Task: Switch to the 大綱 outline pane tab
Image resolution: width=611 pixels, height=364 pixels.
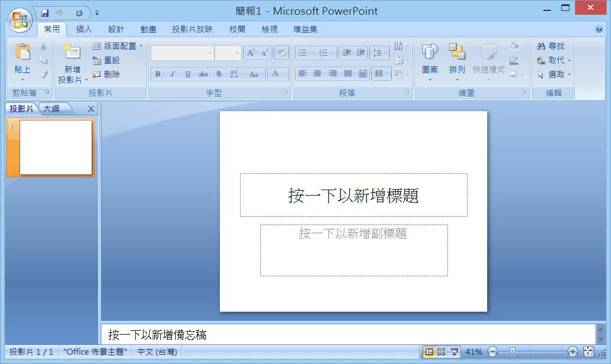Action: tap(51, 108)
